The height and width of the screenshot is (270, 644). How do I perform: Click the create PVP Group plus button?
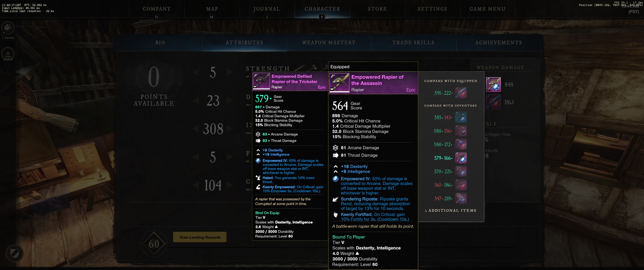pyautogui.click(x=8, y=54)
